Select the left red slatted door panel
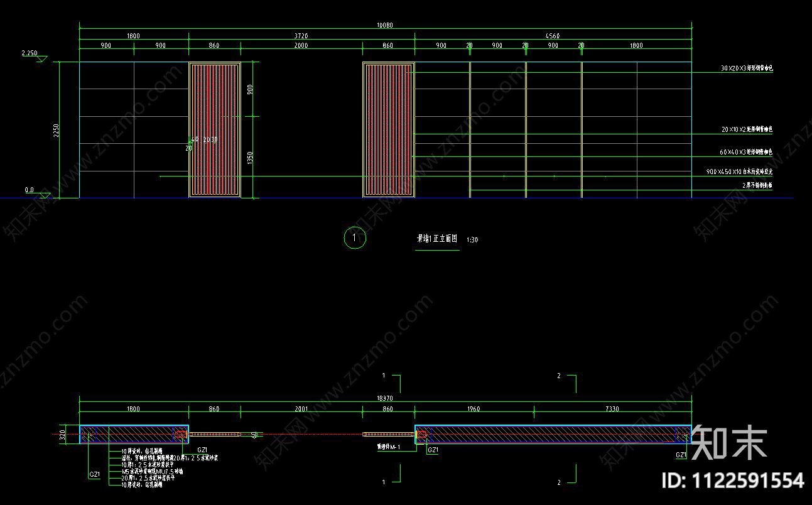The height and width of the screenshot is (505, 812). pyautogui.click(x=215, y=130)
